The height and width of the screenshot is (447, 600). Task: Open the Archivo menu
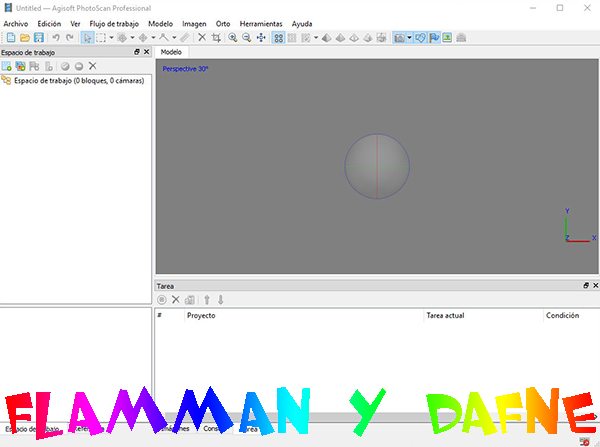pyautogui.click(x=16, y=24)
